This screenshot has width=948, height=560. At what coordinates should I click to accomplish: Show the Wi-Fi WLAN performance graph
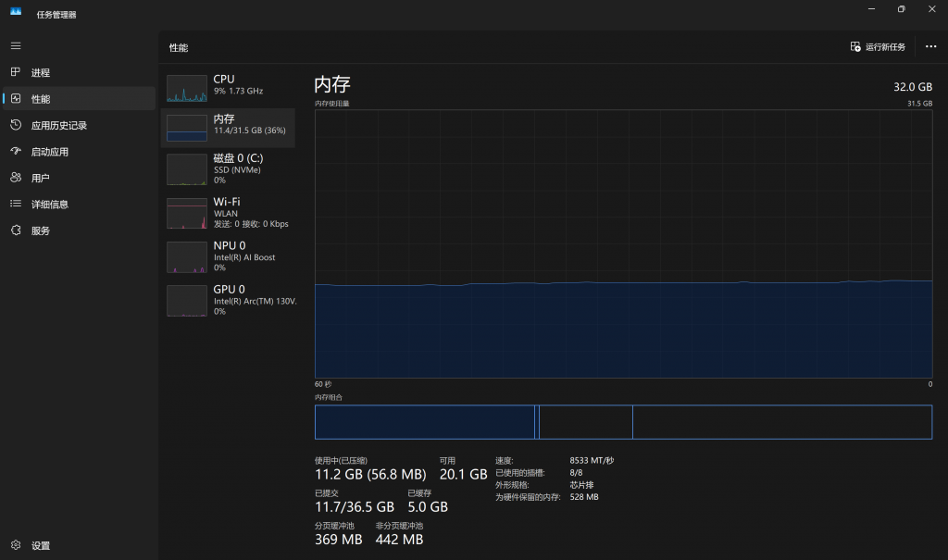(x=228, y=213)
